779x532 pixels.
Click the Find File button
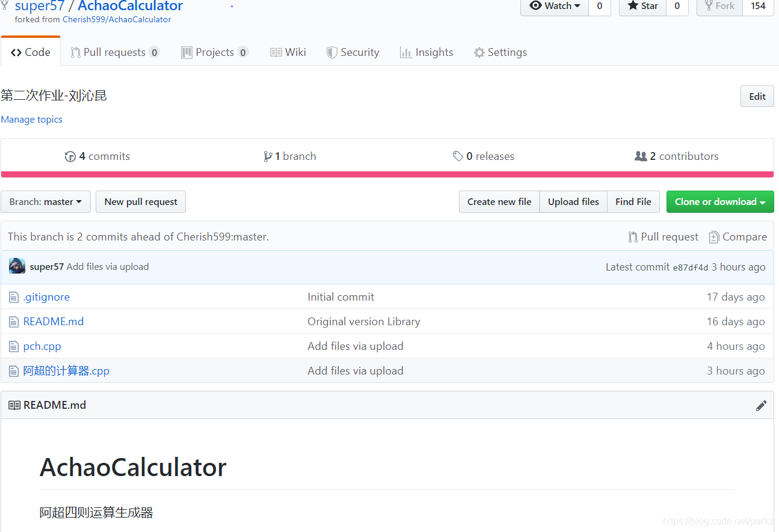pos(633,202)
